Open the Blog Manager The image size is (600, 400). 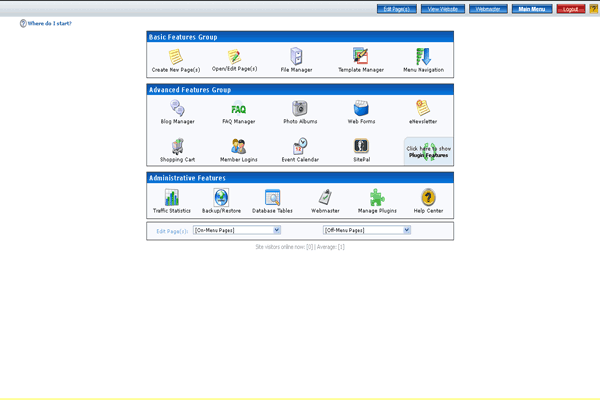tap(177, 109)
